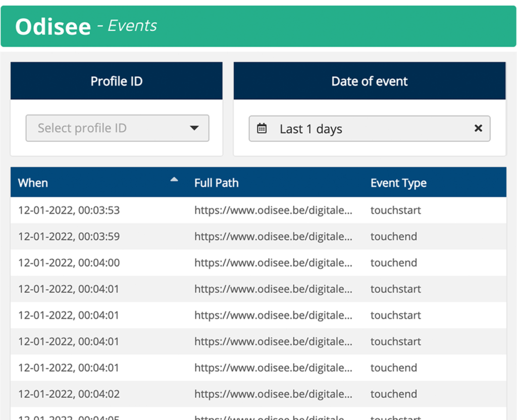Sort by the Full Path column header

pos(216,183)
